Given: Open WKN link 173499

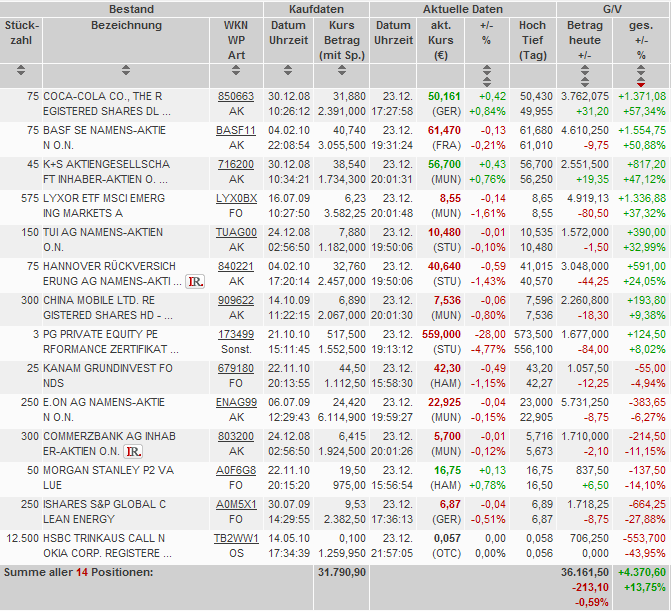Looking at the screenshot, I should (x=236, y=334).
